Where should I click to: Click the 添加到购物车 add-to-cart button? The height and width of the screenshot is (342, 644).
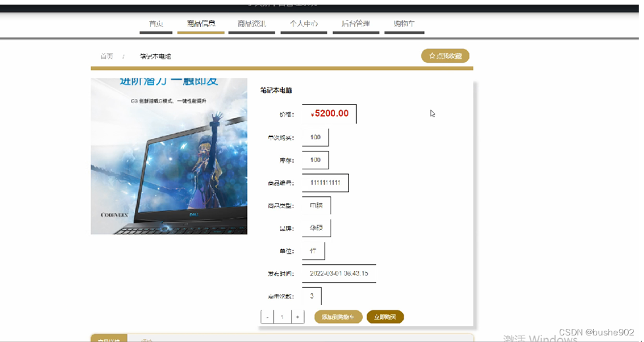(x=338, y=317)
